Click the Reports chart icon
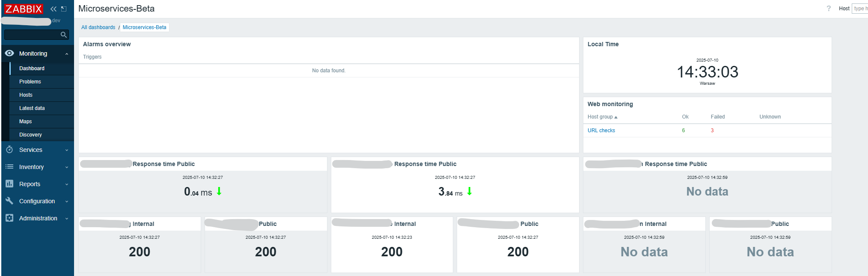The image size is (868, 276). [9, 184]
